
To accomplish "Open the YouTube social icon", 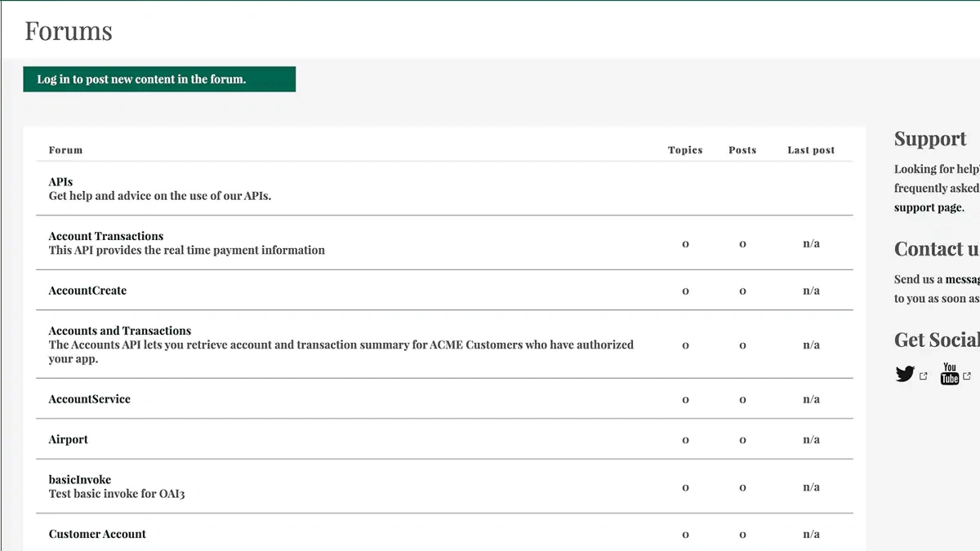I will point(949,374).
